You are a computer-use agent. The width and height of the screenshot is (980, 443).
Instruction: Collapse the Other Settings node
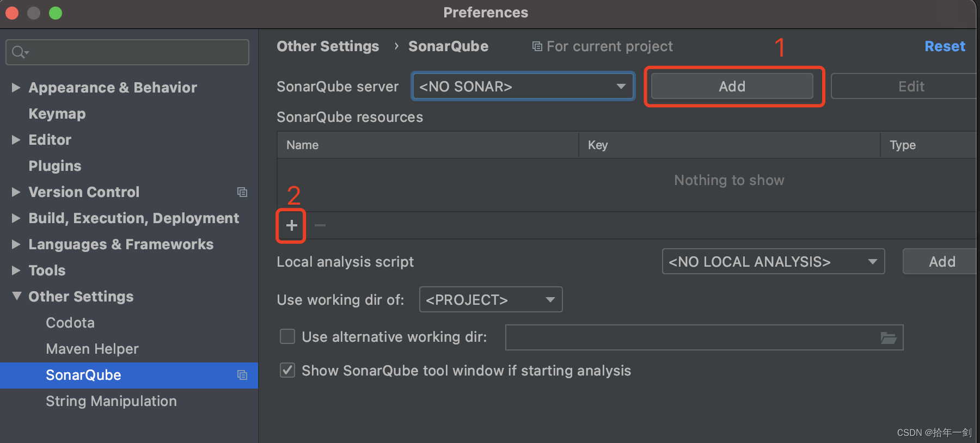click(x=16, y=296)
